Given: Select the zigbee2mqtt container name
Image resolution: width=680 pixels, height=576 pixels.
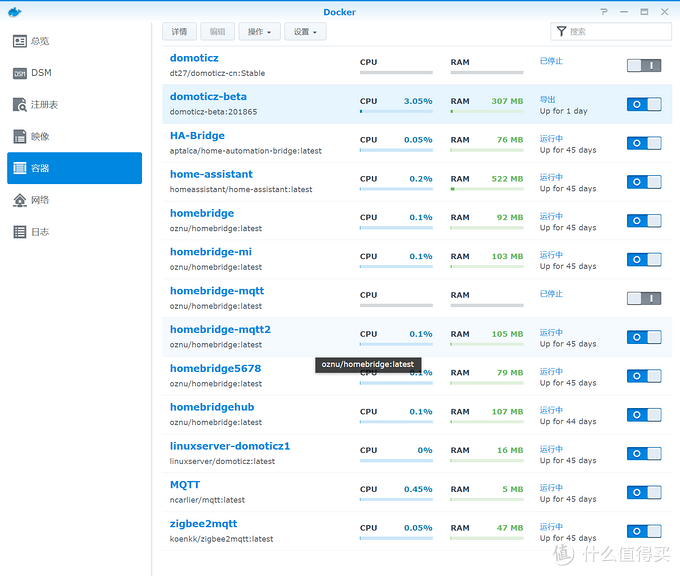Looking at the screenshot, I should (x=203, y=523).
